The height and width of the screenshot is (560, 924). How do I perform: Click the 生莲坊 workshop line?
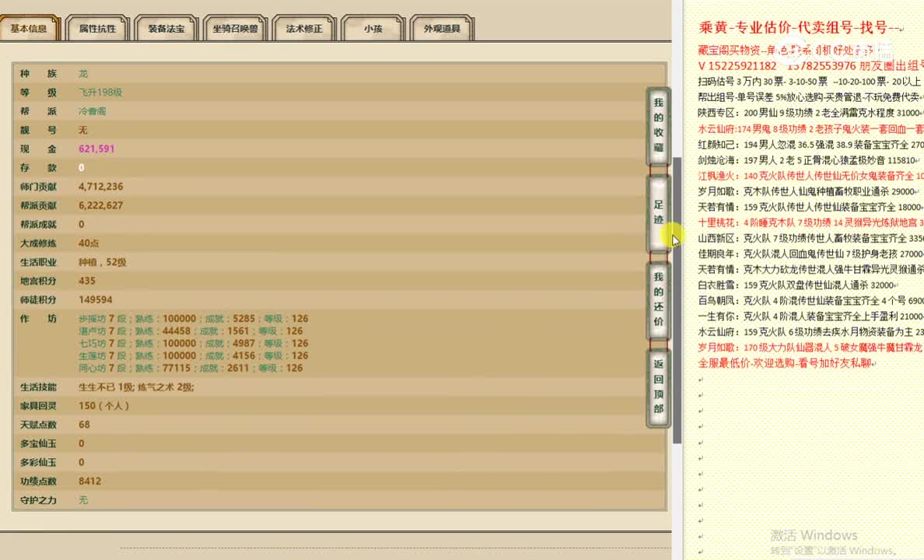[194, 356]
